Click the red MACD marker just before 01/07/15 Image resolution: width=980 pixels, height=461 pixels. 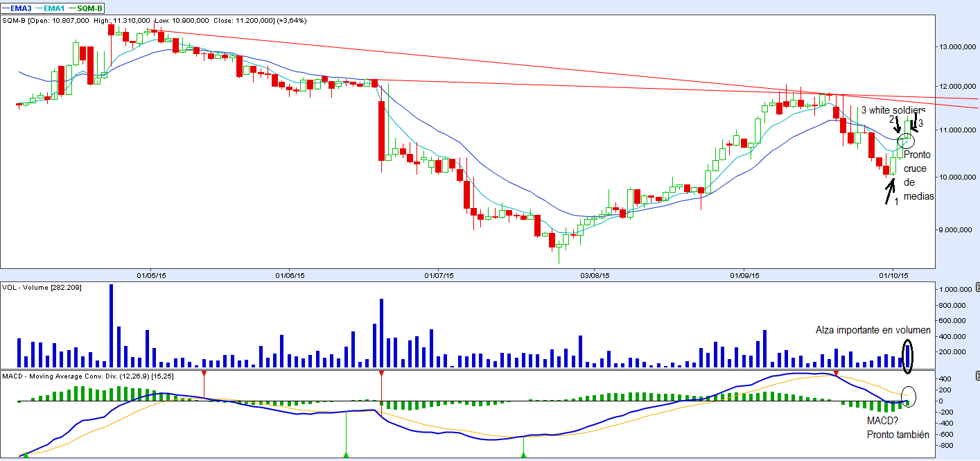click(381, 374)
